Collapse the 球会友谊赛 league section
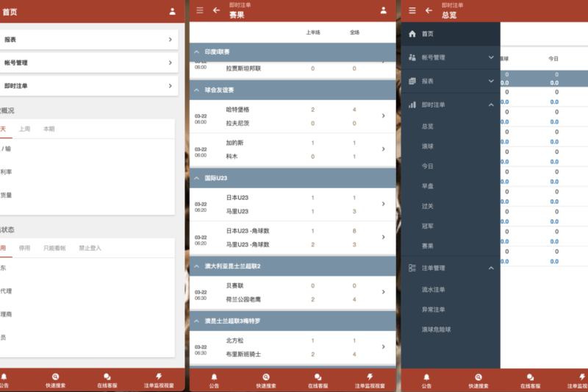 pyautogui.click(x=197, y=90)
